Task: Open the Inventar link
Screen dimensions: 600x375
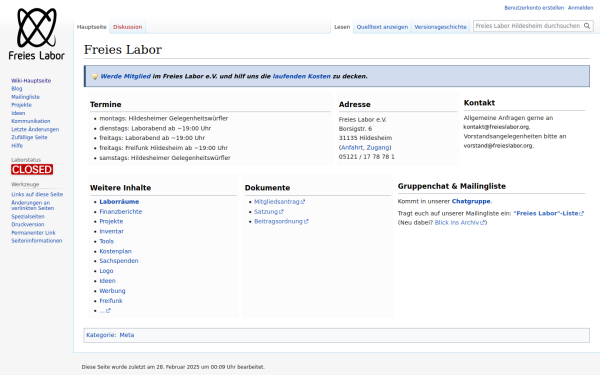Action: pyautogui.click(x=111, y=232)
